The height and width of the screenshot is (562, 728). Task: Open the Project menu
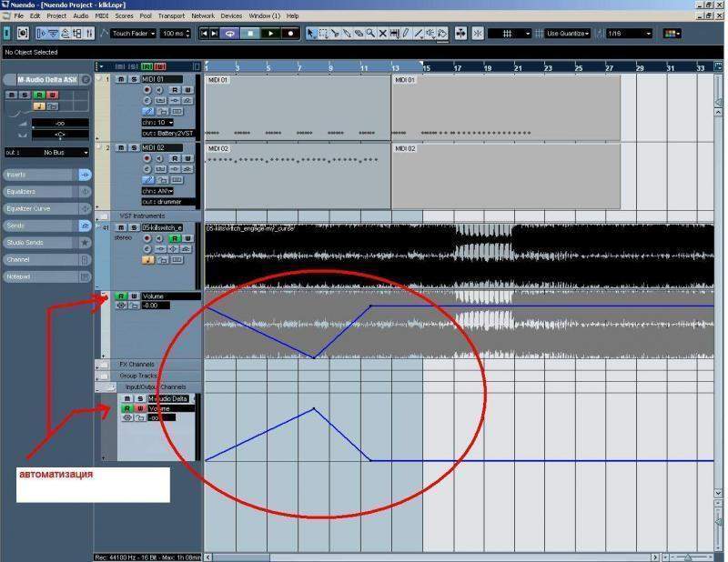tap(56, 15)
